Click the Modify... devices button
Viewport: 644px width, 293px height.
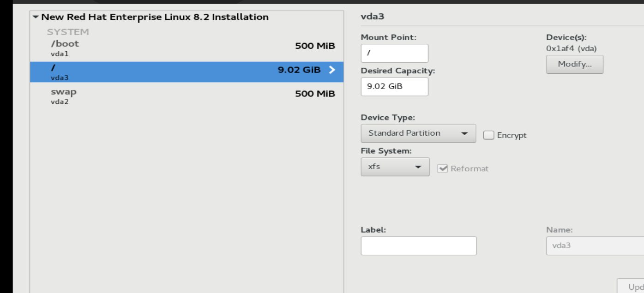574,64
